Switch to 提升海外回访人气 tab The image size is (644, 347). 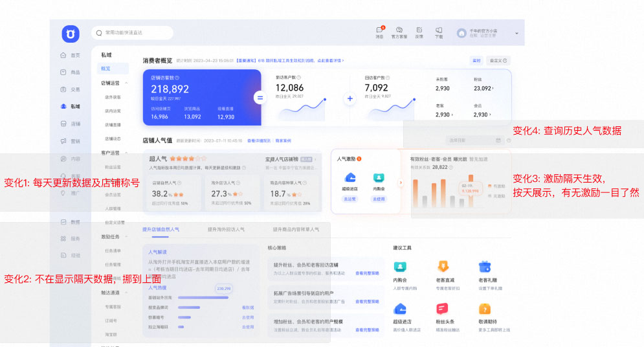pos(226,230)
